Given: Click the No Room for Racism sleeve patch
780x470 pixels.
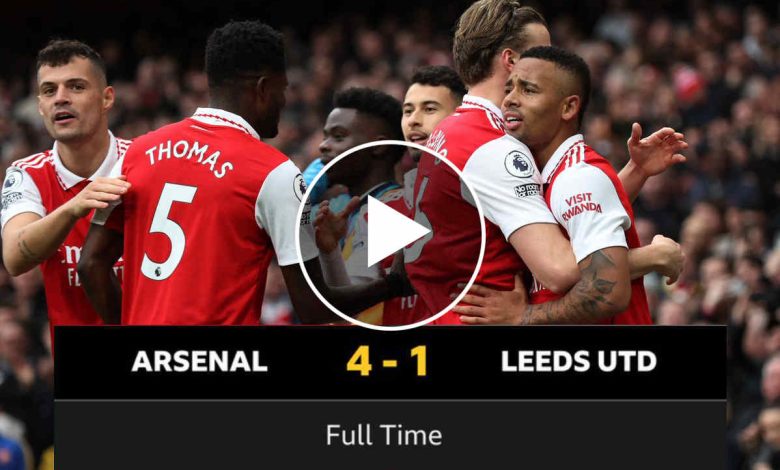Looking at the screenshot, I should 527,189.
